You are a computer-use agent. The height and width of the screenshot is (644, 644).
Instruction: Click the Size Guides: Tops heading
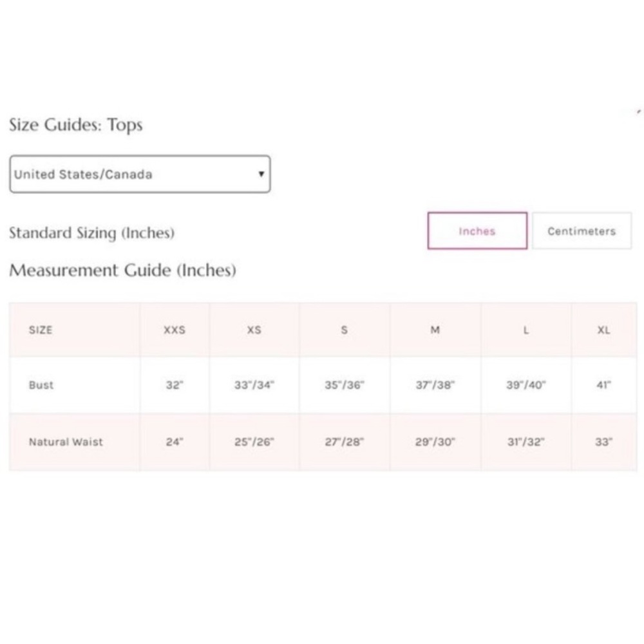click(76, 125)
